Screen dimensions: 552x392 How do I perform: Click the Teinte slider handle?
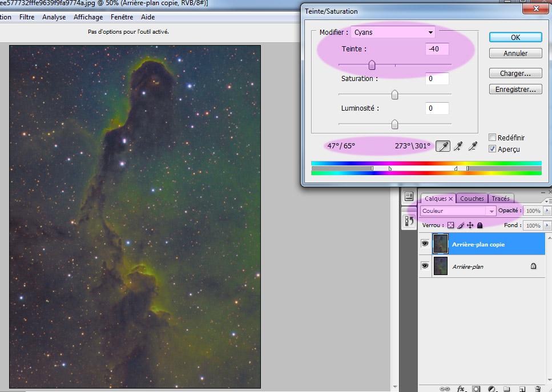(372, 65)
